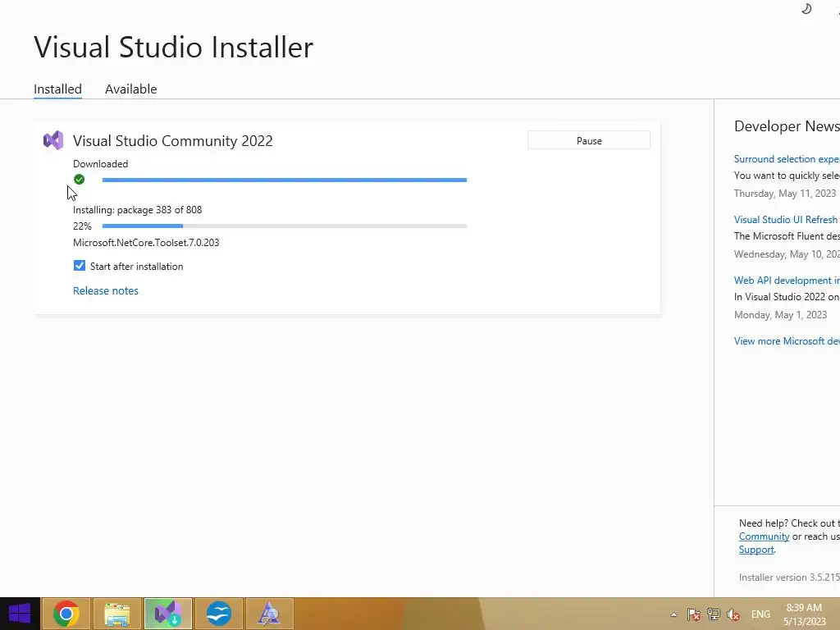
Task: Click the muted volume speaker tray icon
Action: (733, 614)
